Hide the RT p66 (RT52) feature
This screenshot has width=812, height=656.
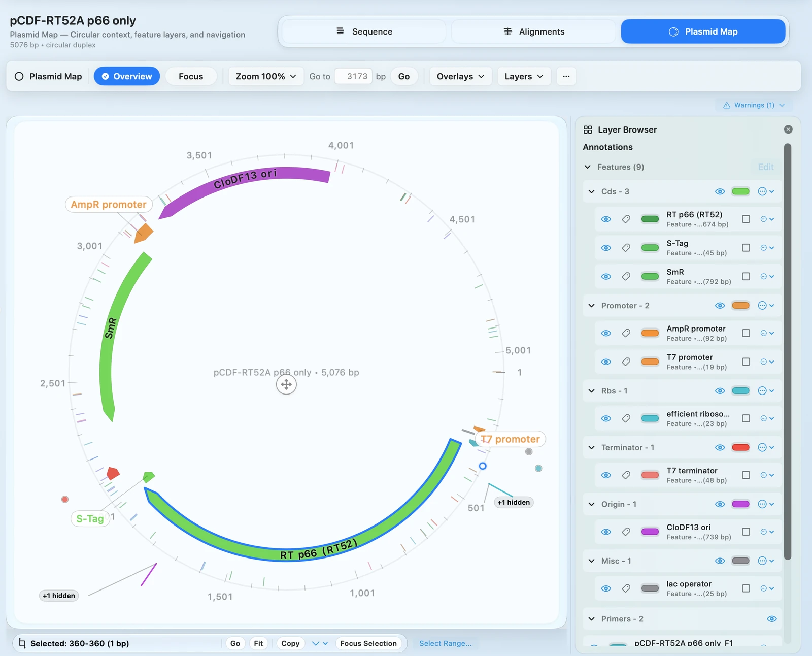click(x=606, y=219)
